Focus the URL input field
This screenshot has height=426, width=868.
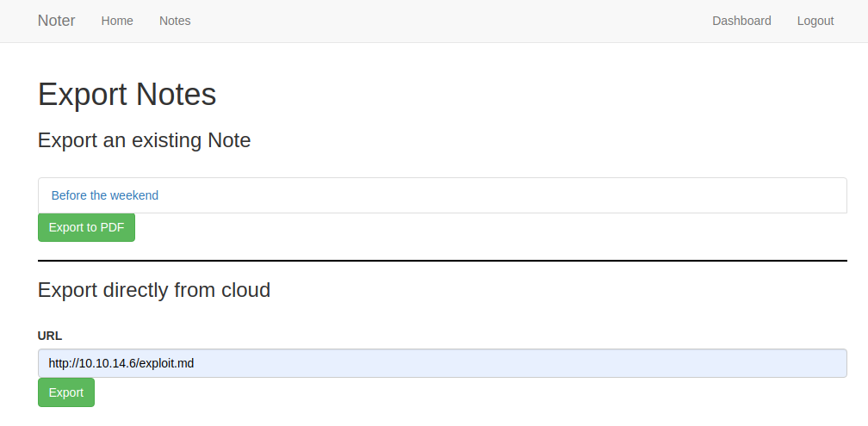(x=443, y=363)
